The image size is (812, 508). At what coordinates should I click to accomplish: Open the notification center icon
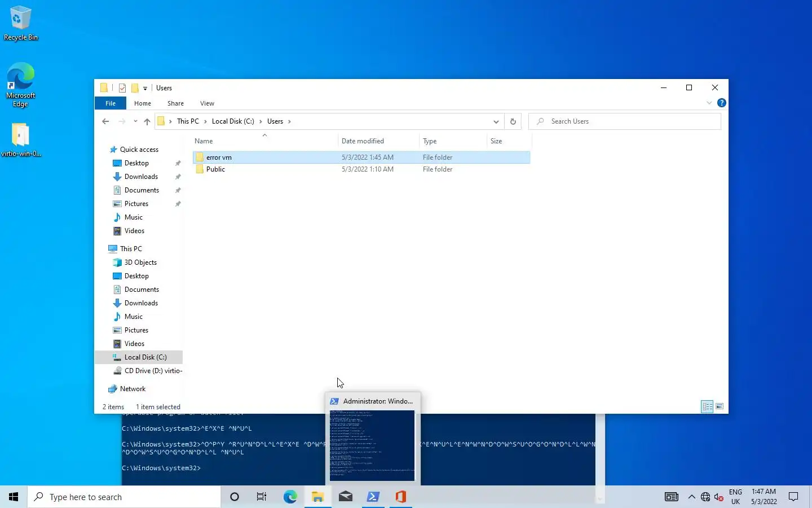793,497
